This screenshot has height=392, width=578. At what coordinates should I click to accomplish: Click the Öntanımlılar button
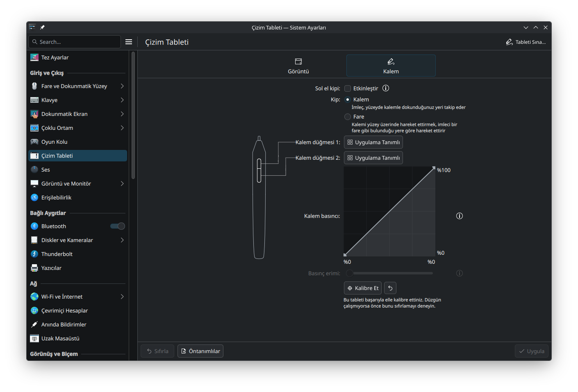200,351
